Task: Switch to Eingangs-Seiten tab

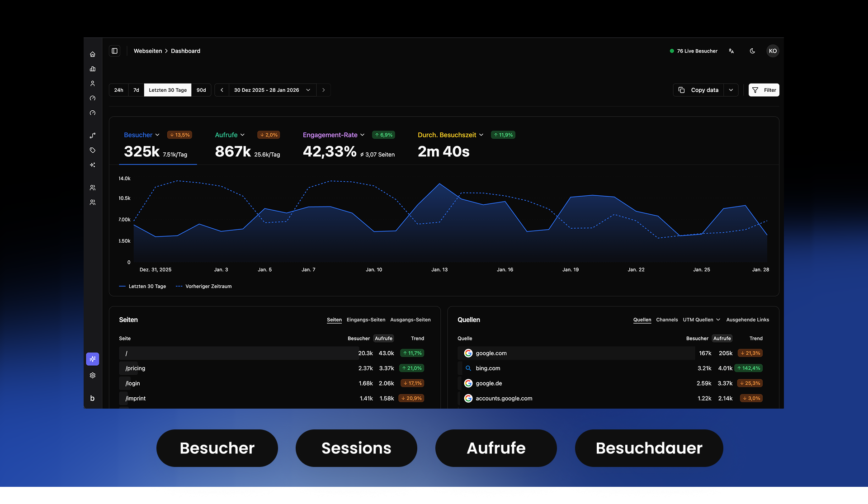Action: (366, 320)
